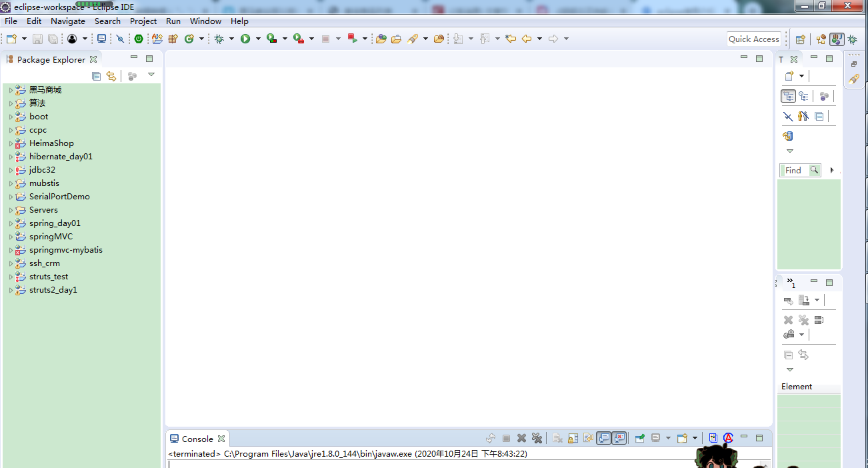Toggle Pin Console button

[x=640, y=438]
